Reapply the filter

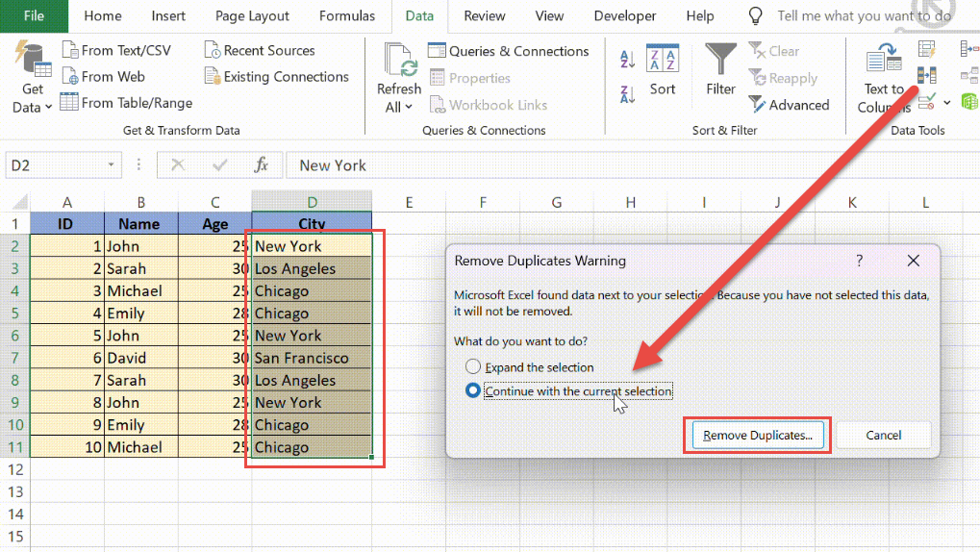tap(783, 78)
